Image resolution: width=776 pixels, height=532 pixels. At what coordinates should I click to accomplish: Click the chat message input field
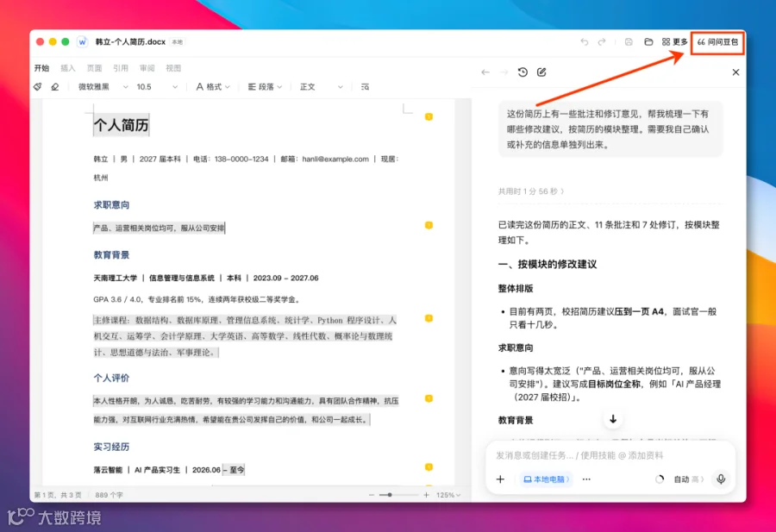click(610, 455)
